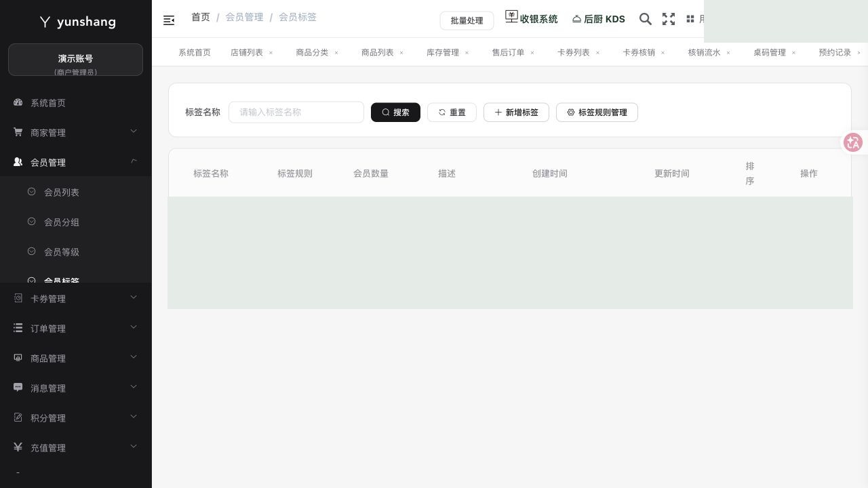Open 收银系统 cashier system
The image size is (868, 488).
(531, 18)
